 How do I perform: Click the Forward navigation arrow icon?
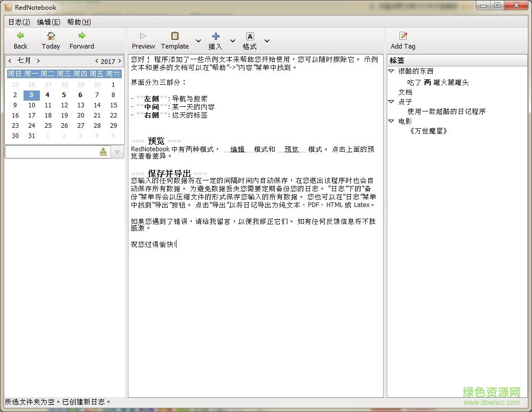click(x=81, y=37)
